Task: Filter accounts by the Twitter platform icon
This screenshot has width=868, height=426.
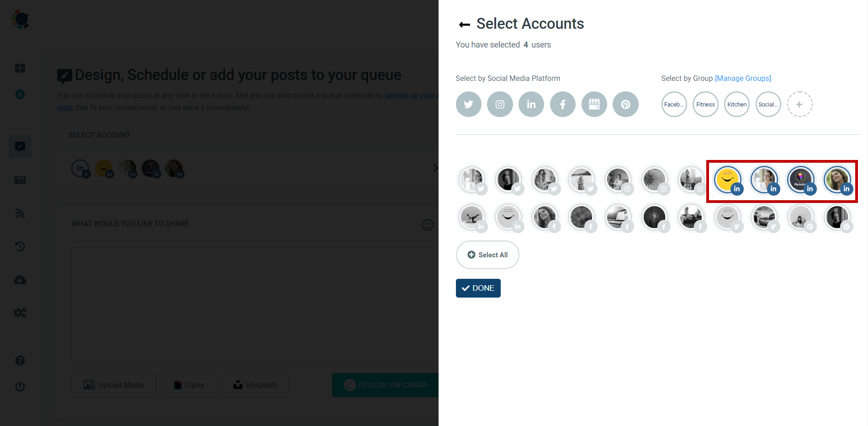Action: pyautogui.click(x=468, y=104)
